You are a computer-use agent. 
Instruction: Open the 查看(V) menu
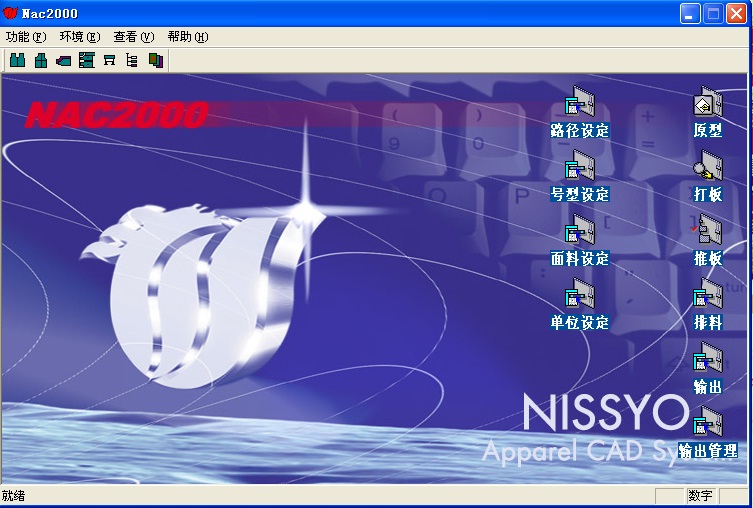pos(134,37)
